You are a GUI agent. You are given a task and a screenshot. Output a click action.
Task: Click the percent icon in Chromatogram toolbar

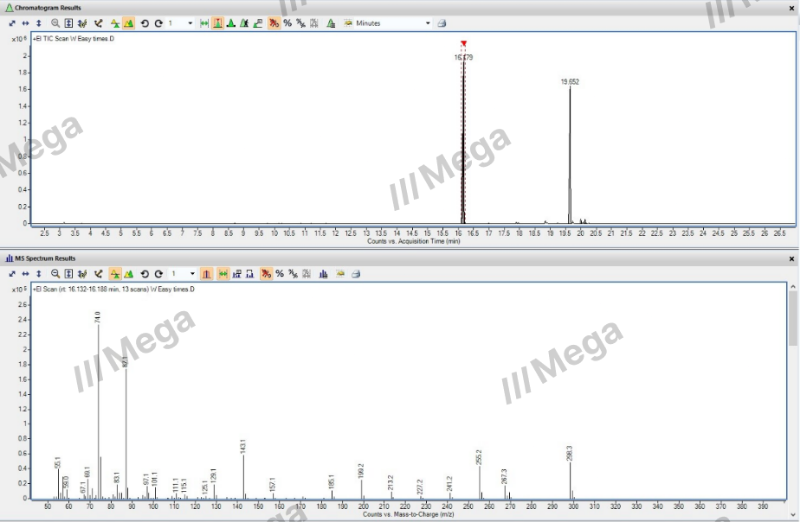pos(287,22)
